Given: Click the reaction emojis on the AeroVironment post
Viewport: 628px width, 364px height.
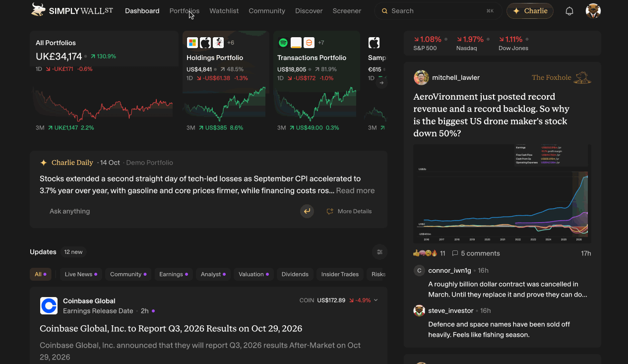Looking at the screenshot, I should pos(425,253).
